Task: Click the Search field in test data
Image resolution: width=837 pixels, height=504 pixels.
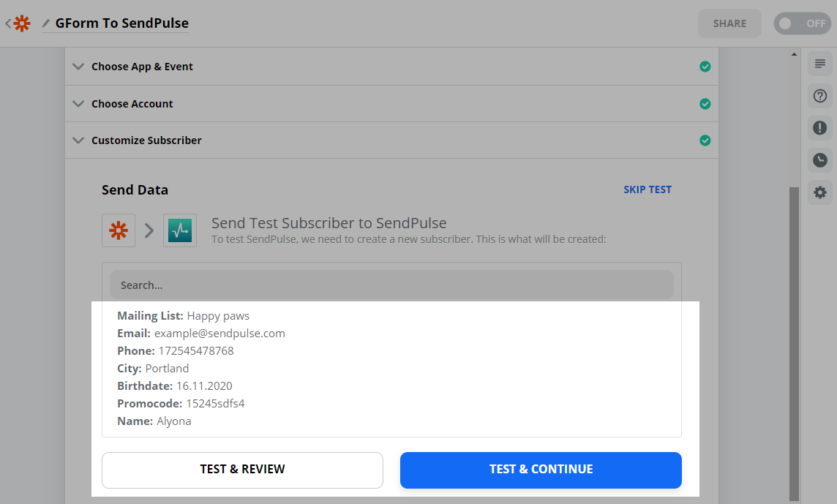Action: click(x=392, y=285)
